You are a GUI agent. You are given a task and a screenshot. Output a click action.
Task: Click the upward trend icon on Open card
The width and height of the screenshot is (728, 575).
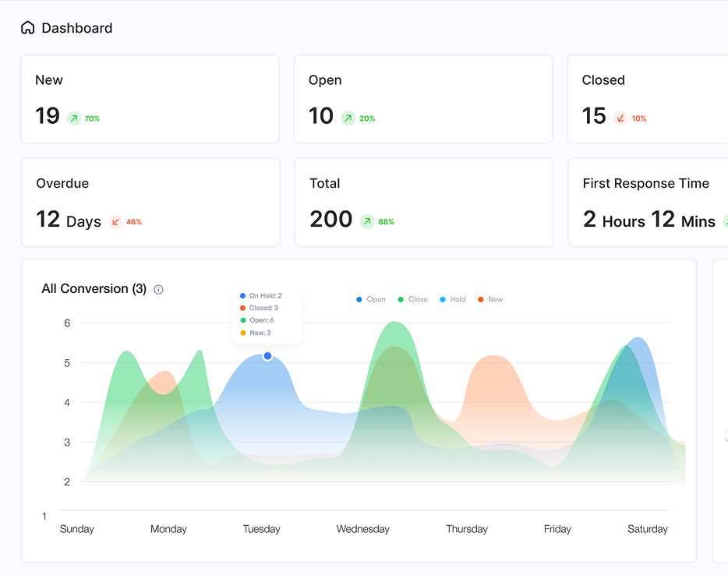coord(349,118)
